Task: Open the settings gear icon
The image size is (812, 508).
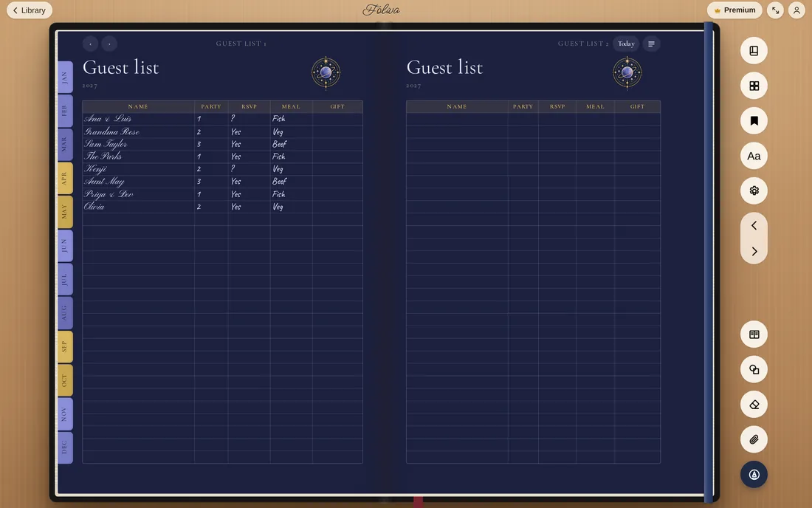Action: tap(754, 190)
